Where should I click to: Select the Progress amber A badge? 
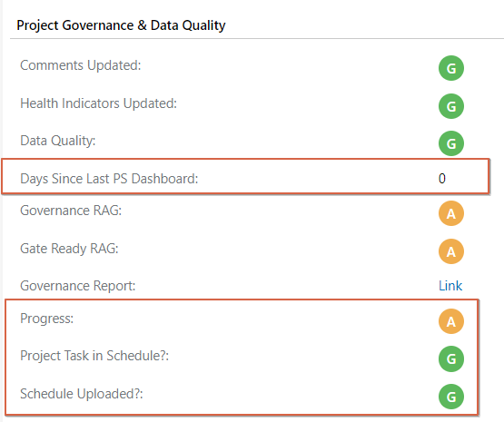pos(451,321)
